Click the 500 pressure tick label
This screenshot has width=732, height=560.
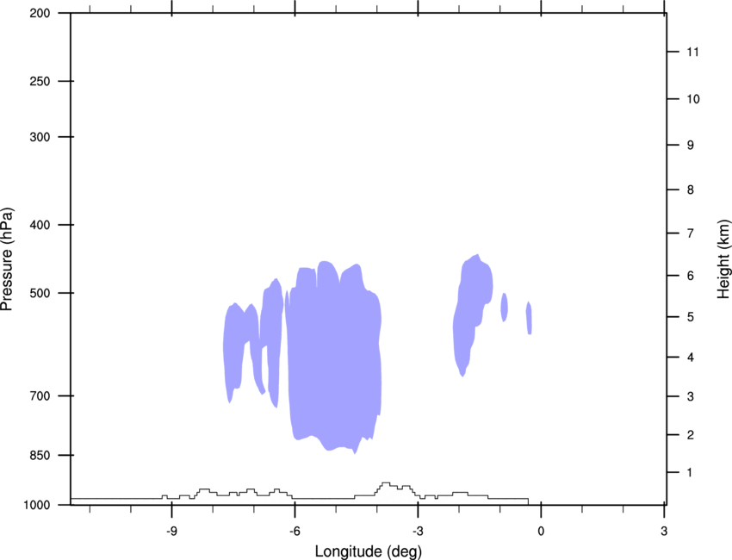[40, 293]
